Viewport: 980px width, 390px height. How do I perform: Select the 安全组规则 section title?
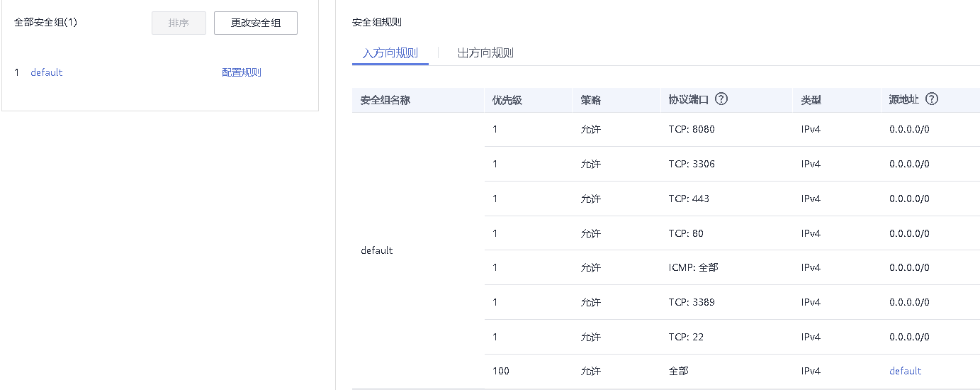pos(377,22)
